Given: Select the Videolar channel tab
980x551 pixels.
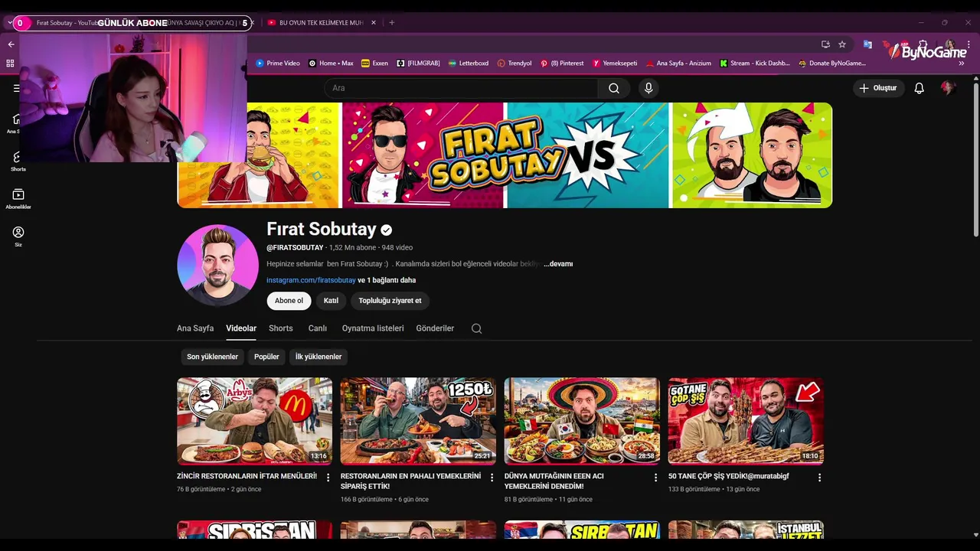Looking at the screenshot, I should tap(241, 328).
